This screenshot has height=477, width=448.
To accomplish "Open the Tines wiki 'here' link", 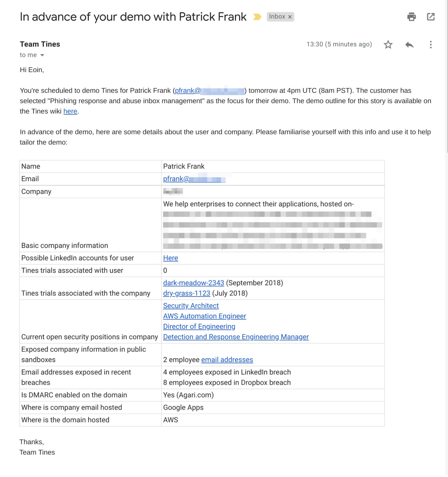I will (70, 111).
